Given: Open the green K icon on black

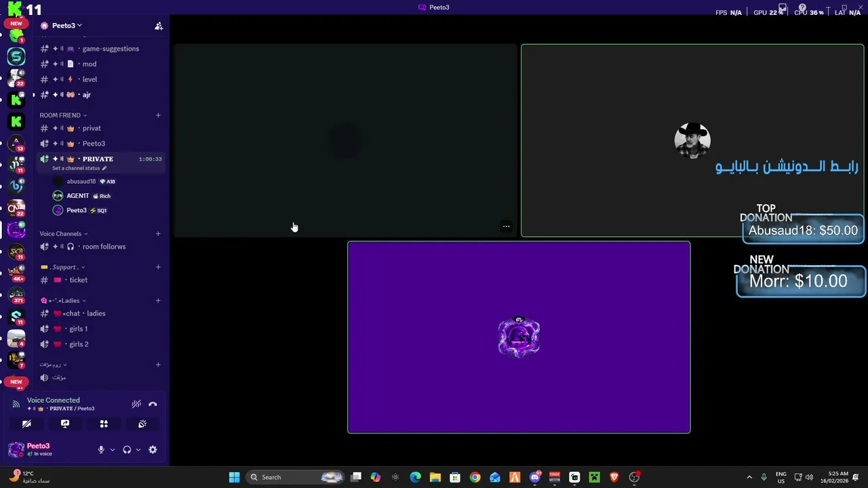Looking at the screenshot, I should pyautogui.click(x=16, y=121).
